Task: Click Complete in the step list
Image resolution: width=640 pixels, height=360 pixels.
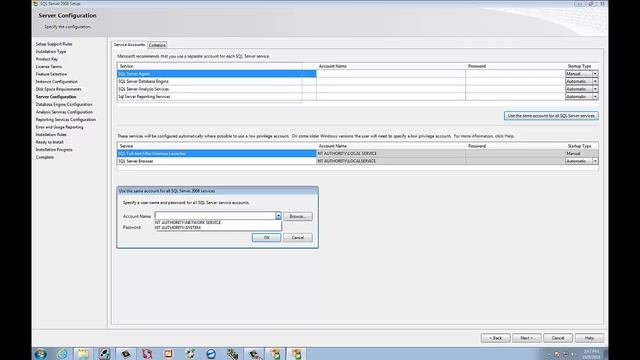Action: coord(44,157)
